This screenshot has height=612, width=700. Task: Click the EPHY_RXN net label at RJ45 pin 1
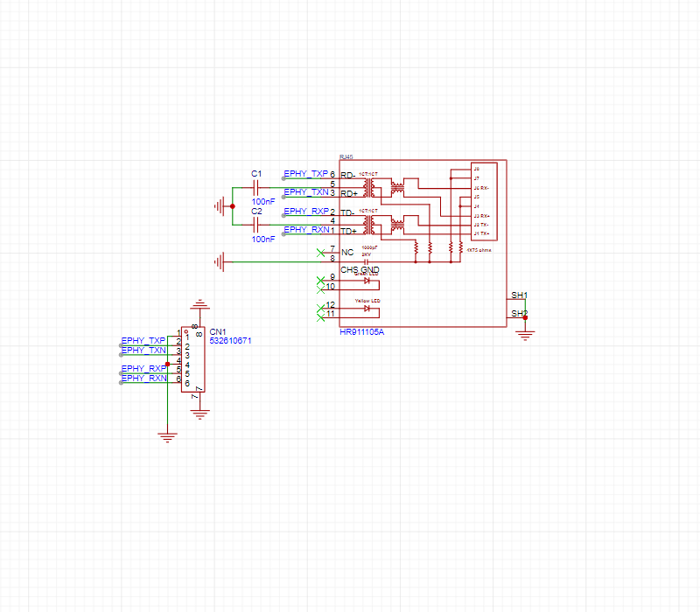tap(305, 229)
